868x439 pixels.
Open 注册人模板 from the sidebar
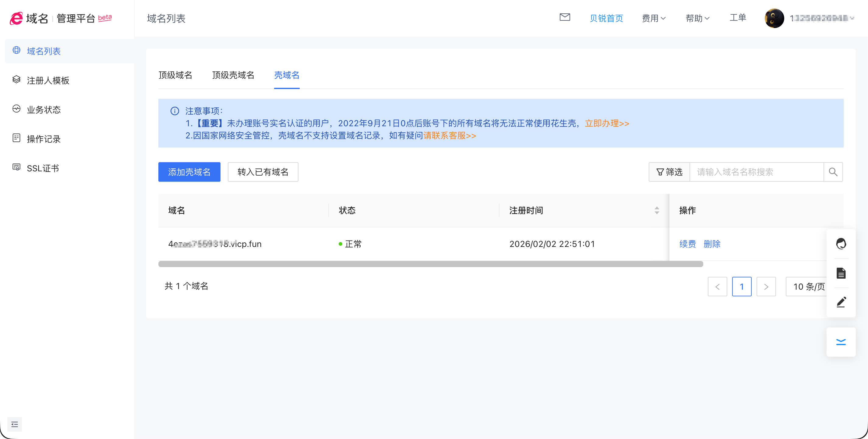[x=48, y=80]
